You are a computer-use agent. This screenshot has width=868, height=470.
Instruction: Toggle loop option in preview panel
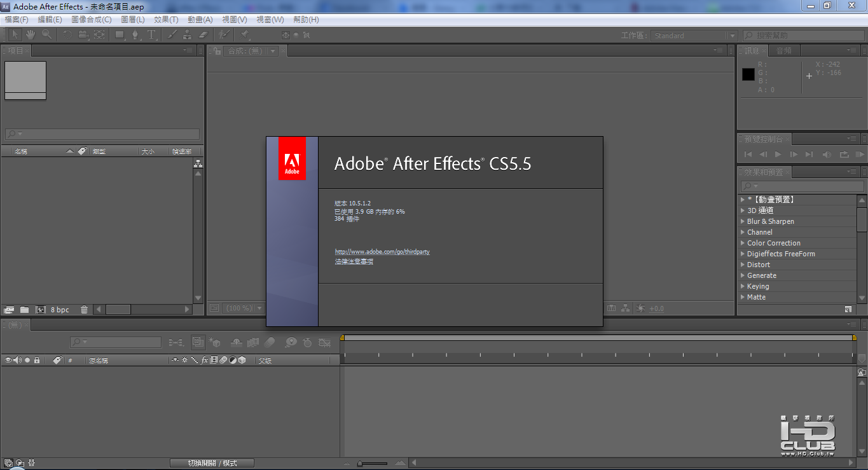click(844, 154)
